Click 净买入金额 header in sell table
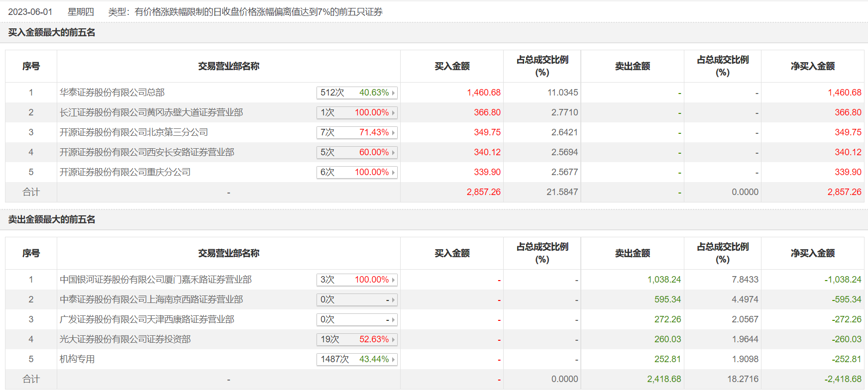 tap(813, 253)
